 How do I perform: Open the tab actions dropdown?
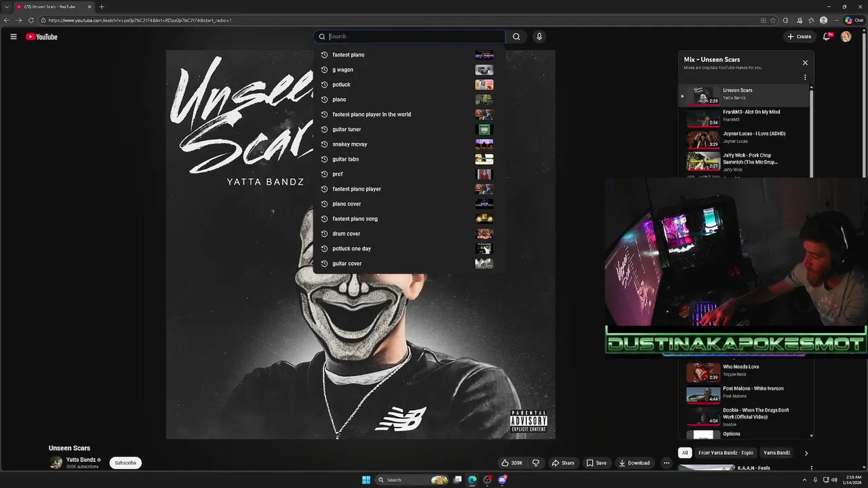pyautogui.click(x=6, y=7)
